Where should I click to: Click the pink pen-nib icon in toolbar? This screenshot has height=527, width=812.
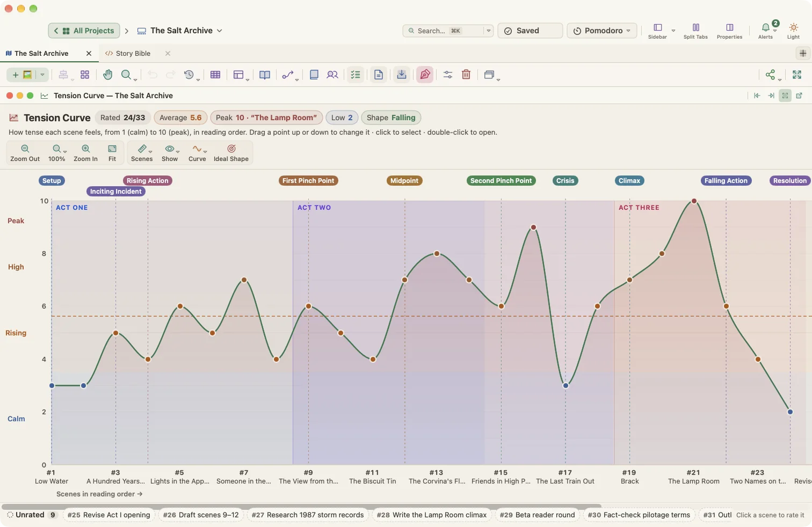click(x=425, y=75)
